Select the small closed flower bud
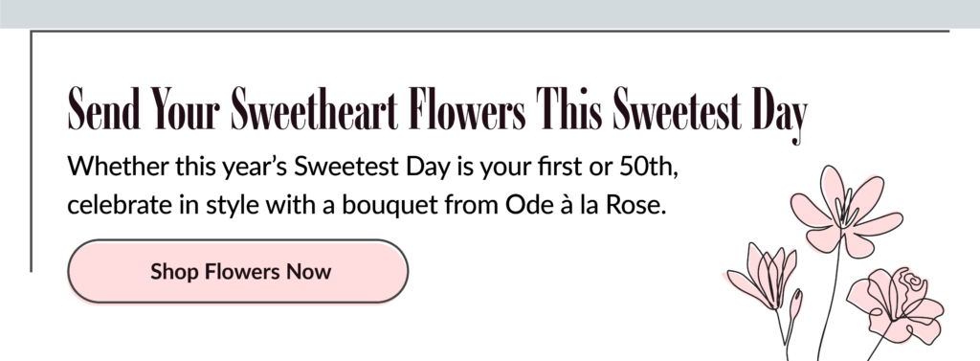Screen dimensions: 980x361 point(795,305)
